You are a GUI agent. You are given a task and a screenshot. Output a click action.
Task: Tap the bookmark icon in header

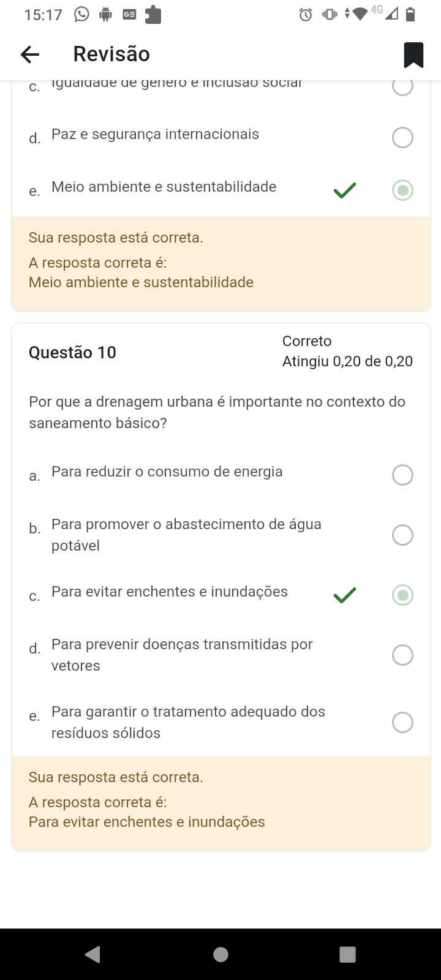click(413, 55)
